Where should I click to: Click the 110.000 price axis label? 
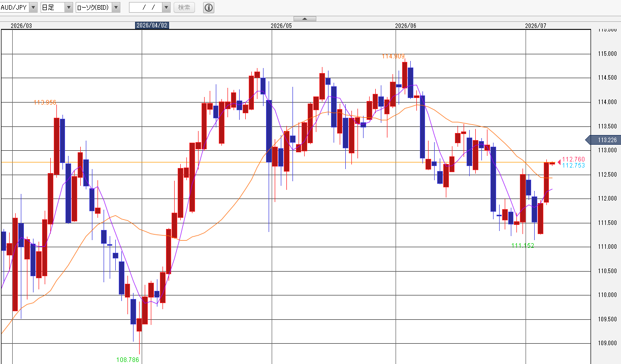point(607,295)
